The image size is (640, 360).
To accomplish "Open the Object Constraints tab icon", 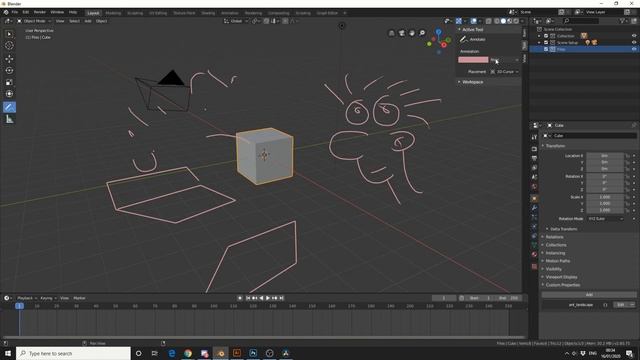I will 534,236.
